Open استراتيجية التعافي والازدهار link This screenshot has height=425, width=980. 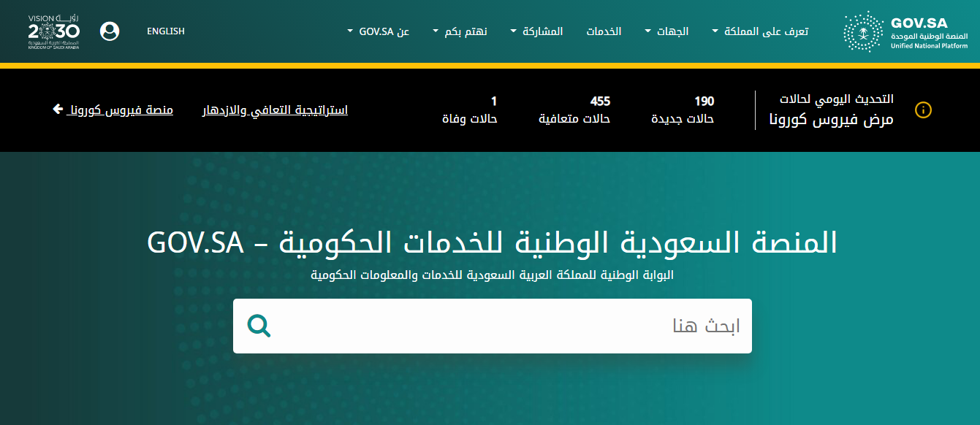click(x=275, y=110)
